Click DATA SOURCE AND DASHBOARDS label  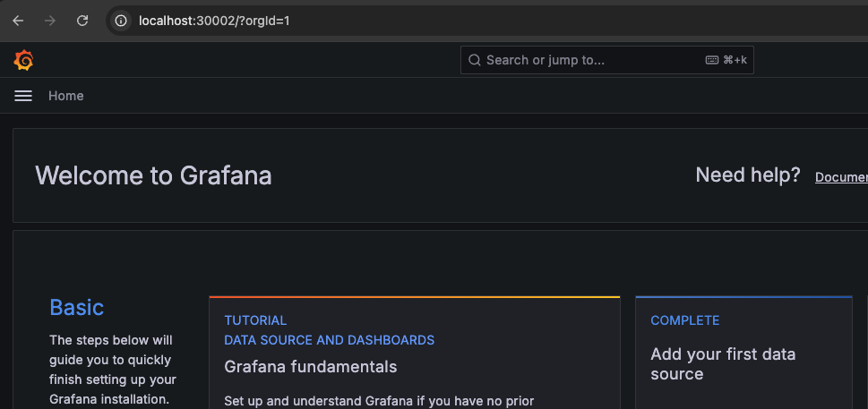(x=330, y=340)
